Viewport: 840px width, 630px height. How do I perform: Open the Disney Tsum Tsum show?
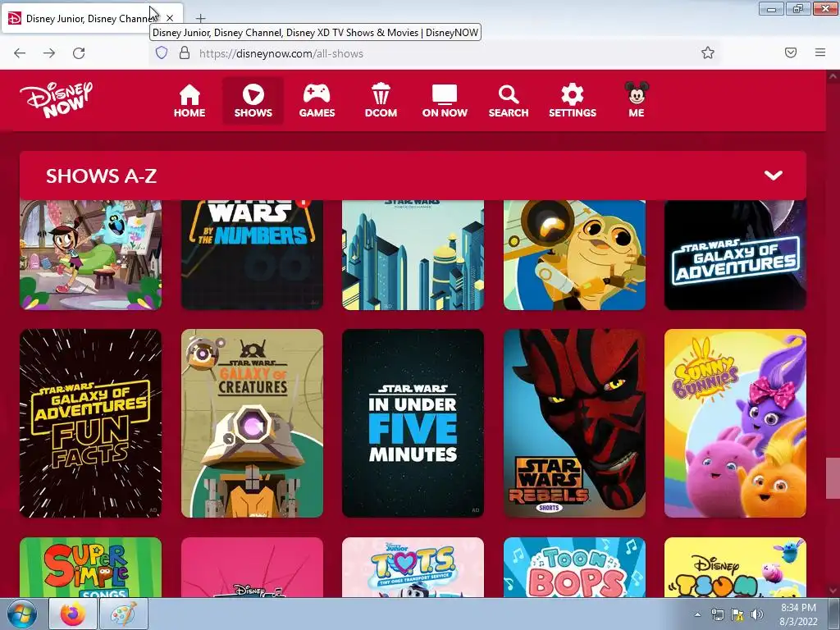[735, 568]
